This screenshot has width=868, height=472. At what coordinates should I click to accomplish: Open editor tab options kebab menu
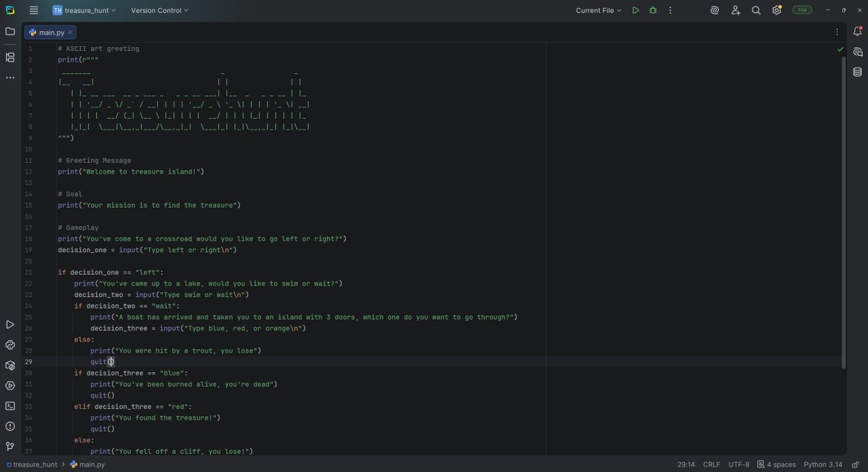click(837, 32)
